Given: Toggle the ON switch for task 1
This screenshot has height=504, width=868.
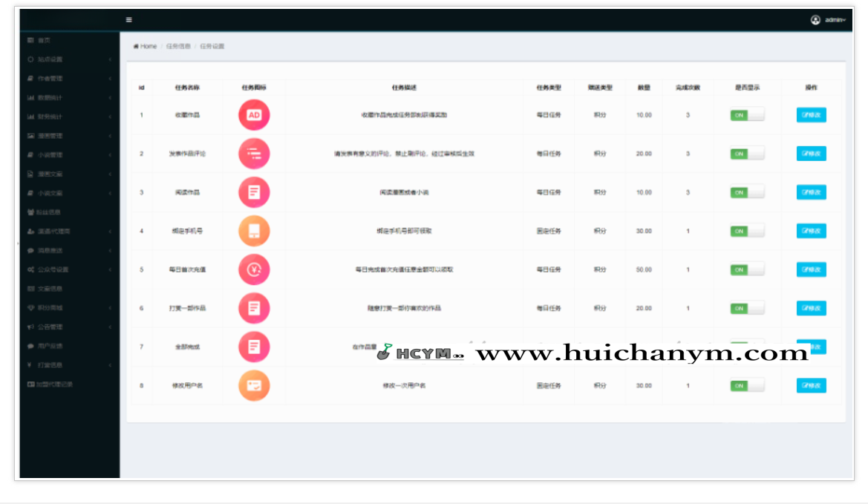Looking at the screenshot, I should coord(746,115).
